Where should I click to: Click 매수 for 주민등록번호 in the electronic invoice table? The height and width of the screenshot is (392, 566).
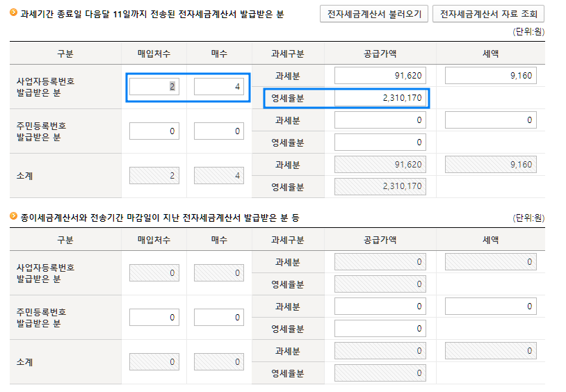tap(218, 131)
